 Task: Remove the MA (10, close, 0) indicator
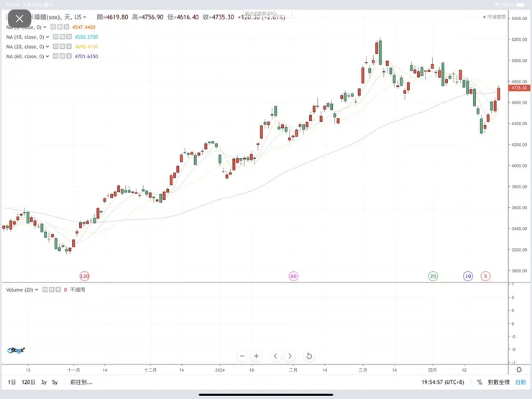coord(69,37)
